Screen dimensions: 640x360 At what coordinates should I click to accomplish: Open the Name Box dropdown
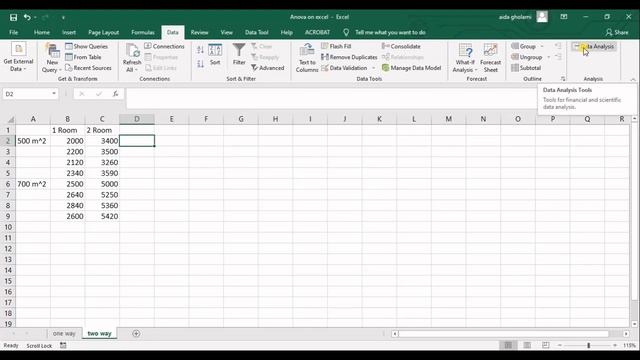point(53,94)
